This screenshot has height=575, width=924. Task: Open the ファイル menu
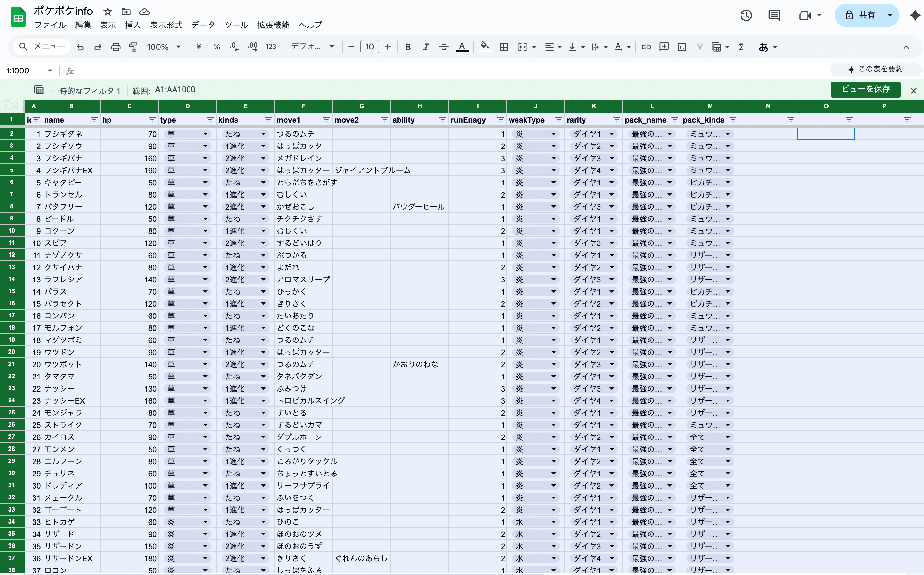[50, 25]
